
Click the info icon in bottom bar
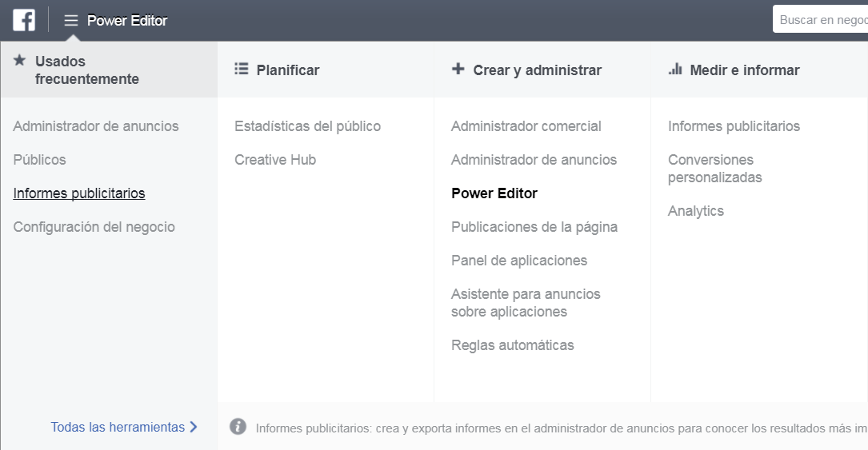(238, 427)
